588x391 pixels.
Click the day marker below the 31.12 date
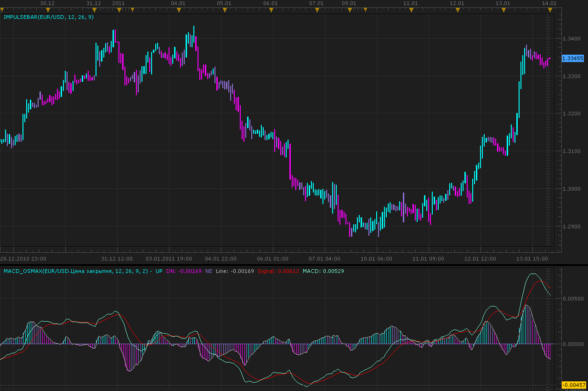click(x=94, y=9)
